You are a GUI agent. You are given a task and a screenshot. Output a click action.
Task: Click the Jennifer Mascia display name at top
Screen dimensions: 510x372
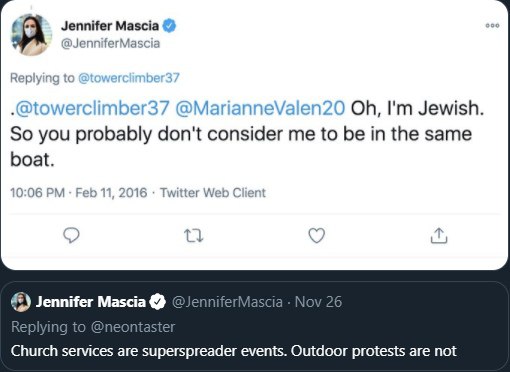pyautogui.click(x=110, y=26)
